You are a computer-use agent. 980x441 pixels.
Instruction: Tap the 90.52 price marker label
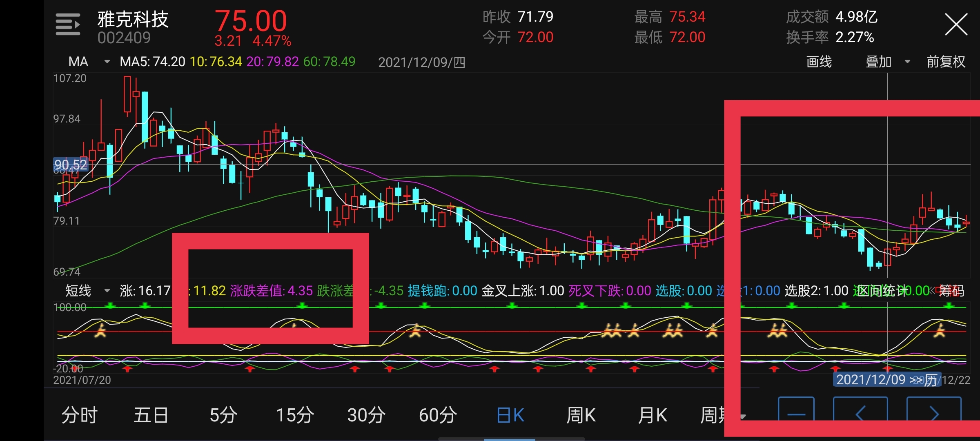[x=71, y=165]
